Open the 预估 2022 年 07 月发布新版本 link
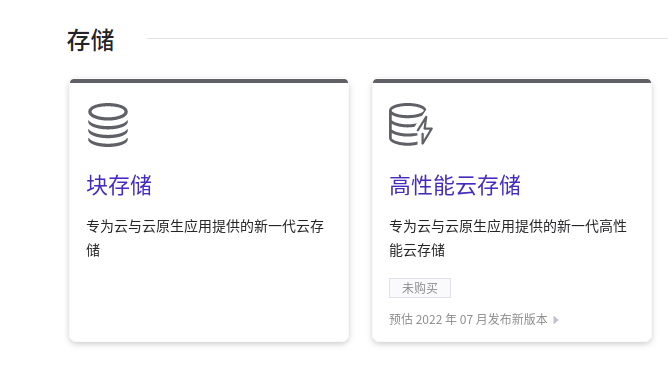Screen dimensions: 668x389 tap(468, 319)
